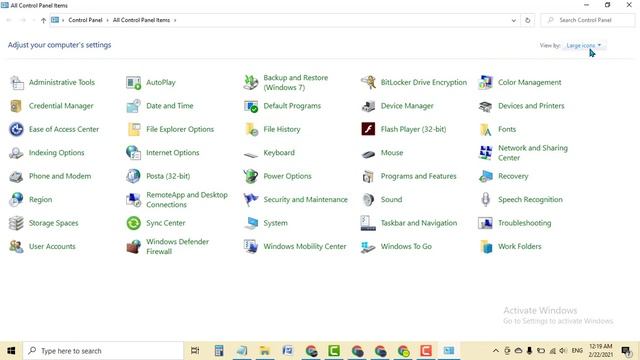Screen dimensions: 640x360
Task: Click the User Accounts link
Action: tap(52, 247)
